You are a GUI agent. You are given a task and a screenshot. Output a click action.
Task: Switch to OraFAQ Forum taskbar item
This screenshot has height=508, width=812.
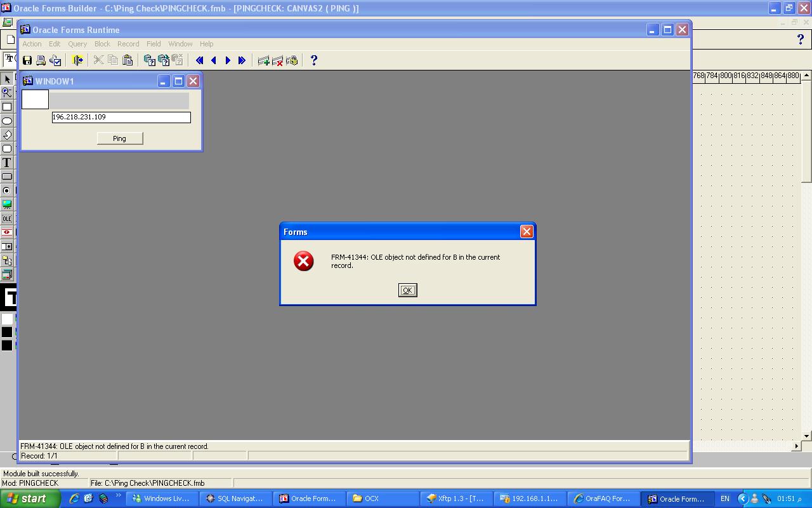[x=603, y=498]
